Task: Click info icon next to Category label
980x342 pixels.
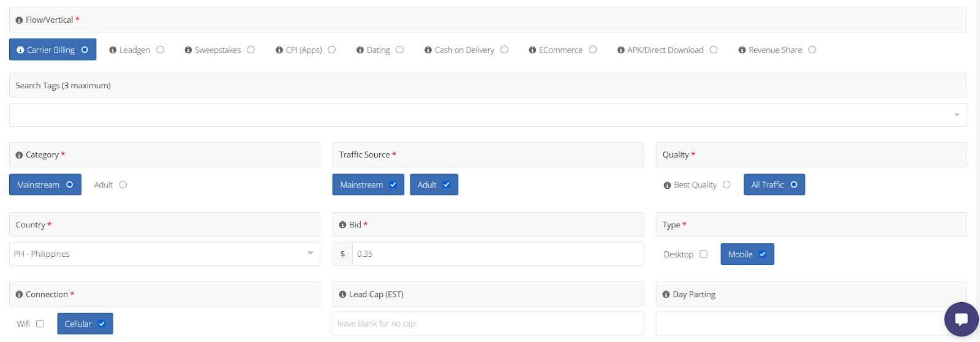Action: tap(19, 155)
